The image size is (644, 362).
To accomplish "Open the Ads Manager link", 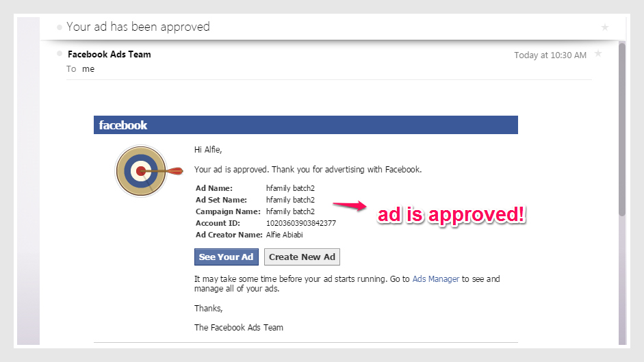I will coord(435,279).
